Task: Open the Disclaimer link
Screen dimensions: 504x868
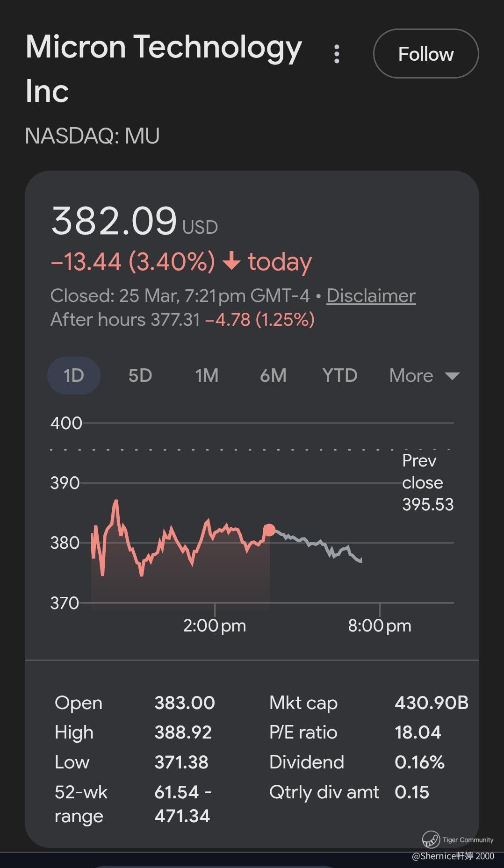Action: (371, 295)
